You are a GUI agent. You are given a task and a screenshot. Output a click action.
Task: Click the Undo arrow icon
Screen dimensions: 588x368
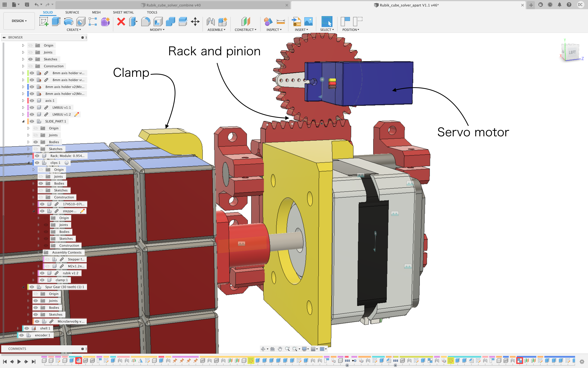(x=36, y=5)
